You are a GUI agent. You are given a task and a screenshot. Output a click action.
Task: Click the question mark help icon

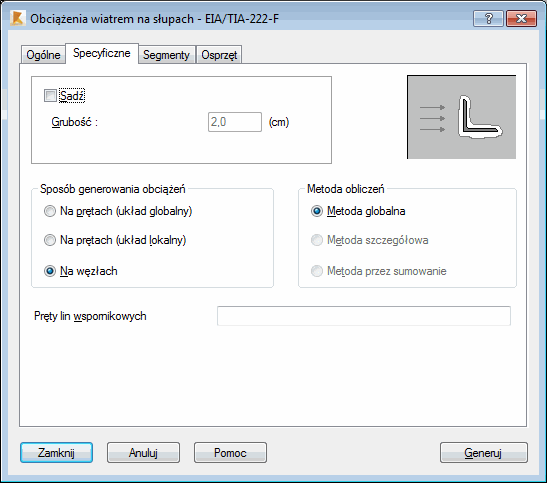coord(488,18)
